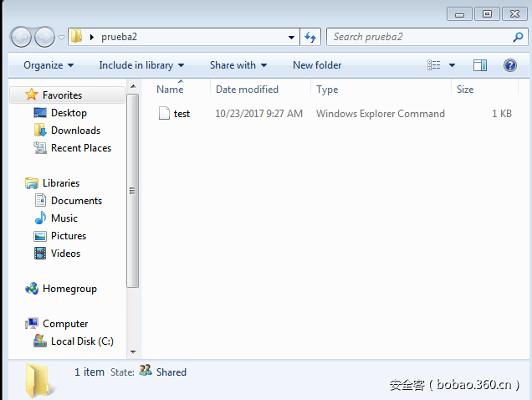This screenshot has height=400, width=532.
Task: Click the test file icon
Action: (x=164, y=114)
